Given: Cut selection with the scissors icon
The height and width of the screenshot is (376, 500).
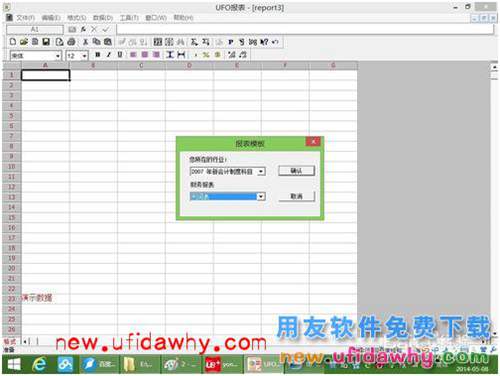Looking at the screenshot, I should [85, 42].
